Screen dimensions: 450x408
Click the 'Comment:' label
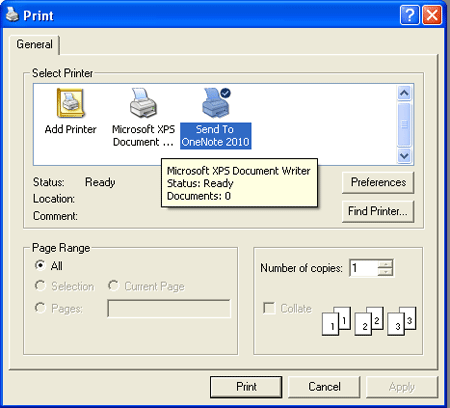pyautogui.click(x=55, y=216)
